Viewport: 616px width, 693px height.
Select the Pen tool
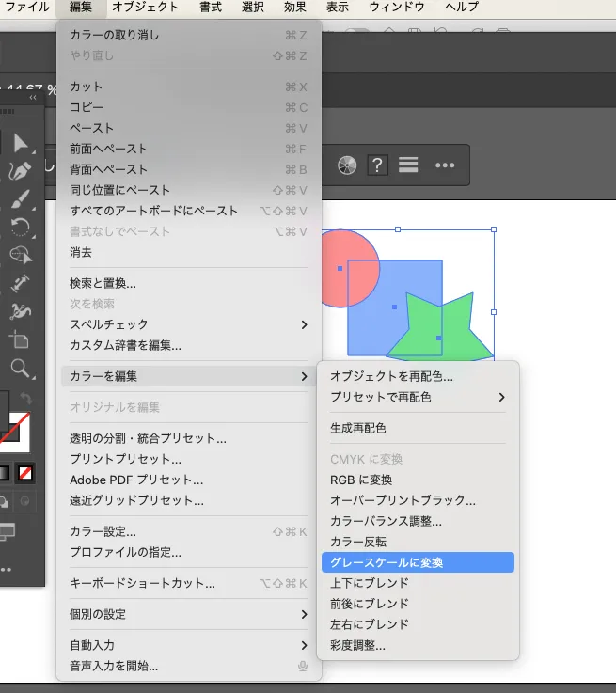(21, 171)
